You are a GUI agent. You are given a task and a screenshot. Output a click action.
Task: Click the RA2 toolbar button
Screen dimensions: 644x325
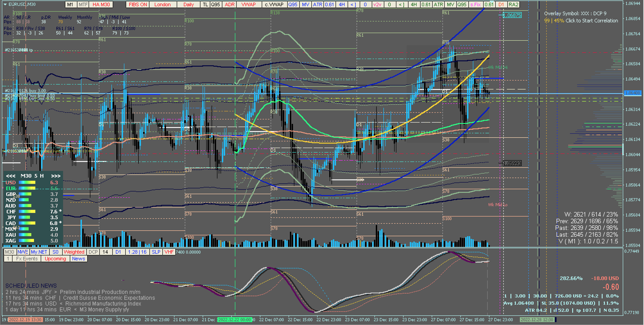[513, 4]
